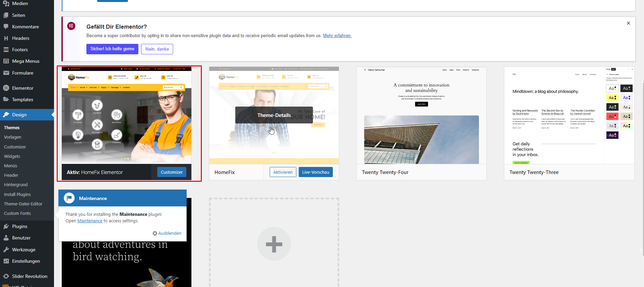
Task: Click the Headers H icon
Action: [x=6, y=38]
